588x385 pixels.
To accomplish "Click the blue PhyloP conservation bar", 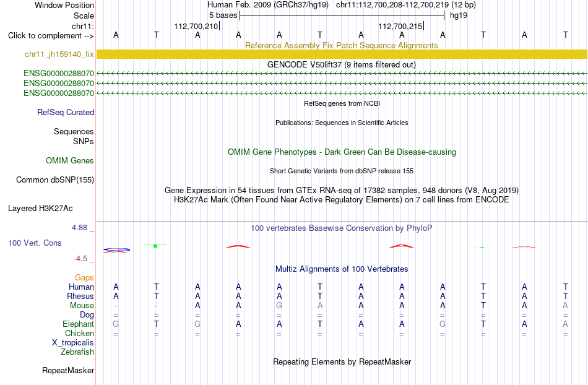I will tap(116, 249).
